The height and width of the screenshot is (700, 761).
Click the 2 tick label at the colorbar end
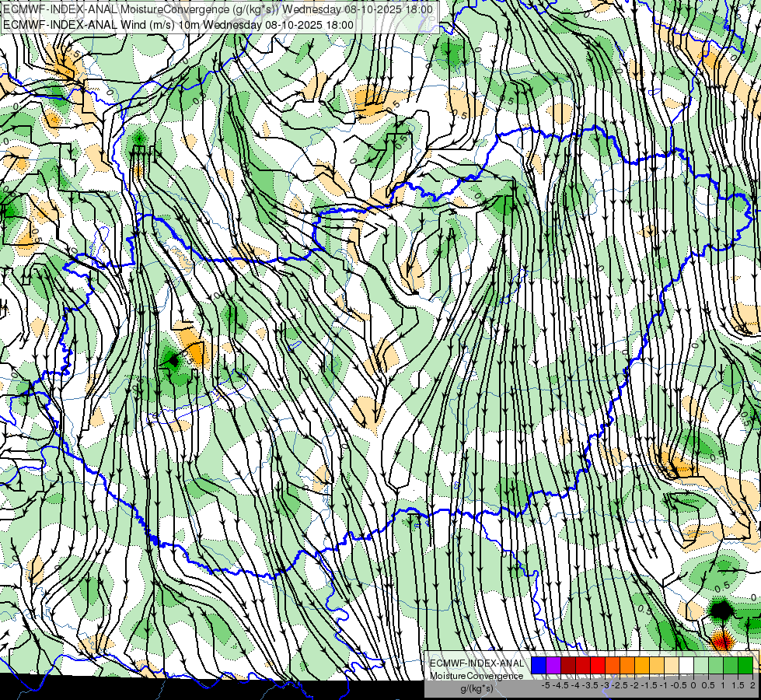[x=752, y=685]
